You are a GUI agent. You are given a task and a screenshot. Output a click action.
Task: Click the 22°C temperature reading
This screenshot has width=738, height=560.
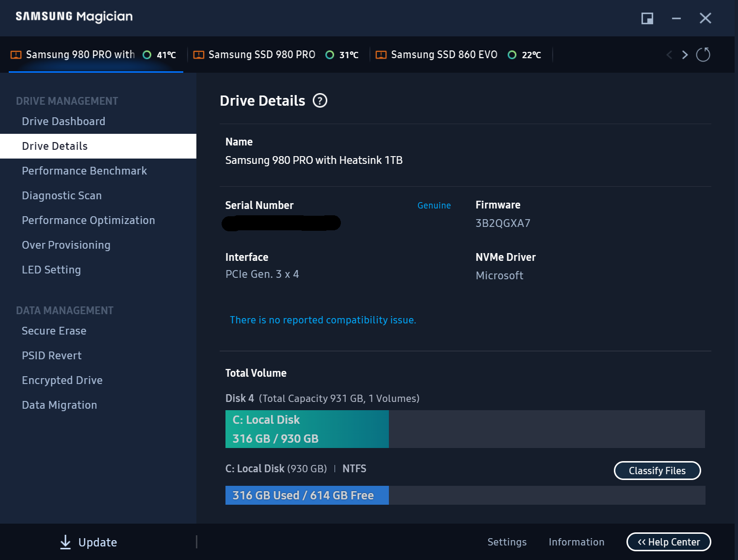coord(531,55)
